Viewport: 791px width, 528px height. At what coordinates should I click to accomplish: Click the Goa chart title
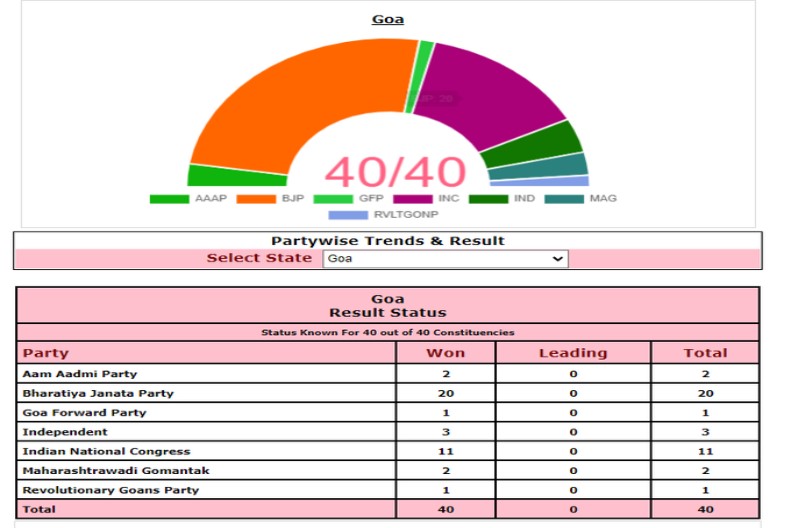click(x=388, y=19)
